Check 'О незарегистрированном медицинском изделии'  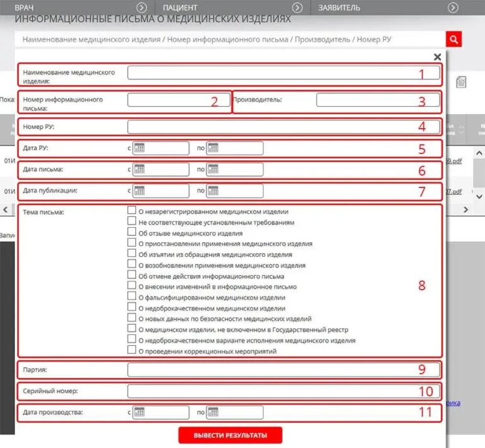pyautogui.click(x=132, y=211)
